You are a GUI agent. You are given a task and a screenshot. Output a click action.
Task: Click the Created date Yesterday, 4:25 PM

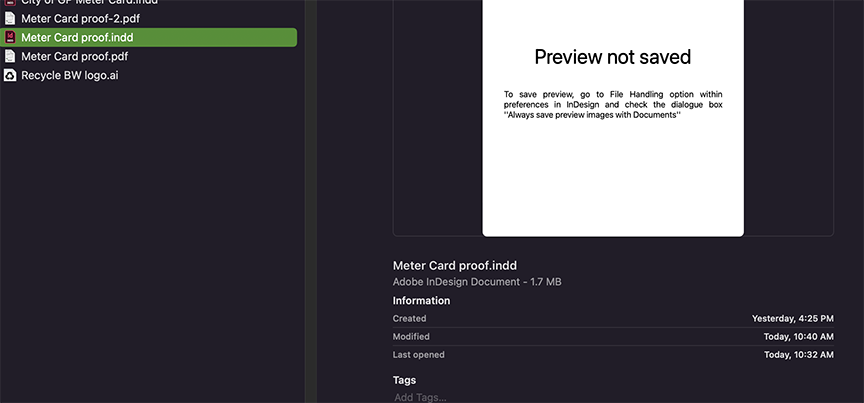click(x=792, y=318)
